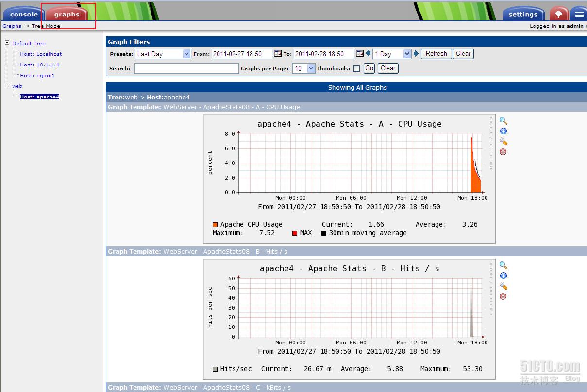Collapse the web tree node
Screen dimensions: 587x392
pos(7,85)
